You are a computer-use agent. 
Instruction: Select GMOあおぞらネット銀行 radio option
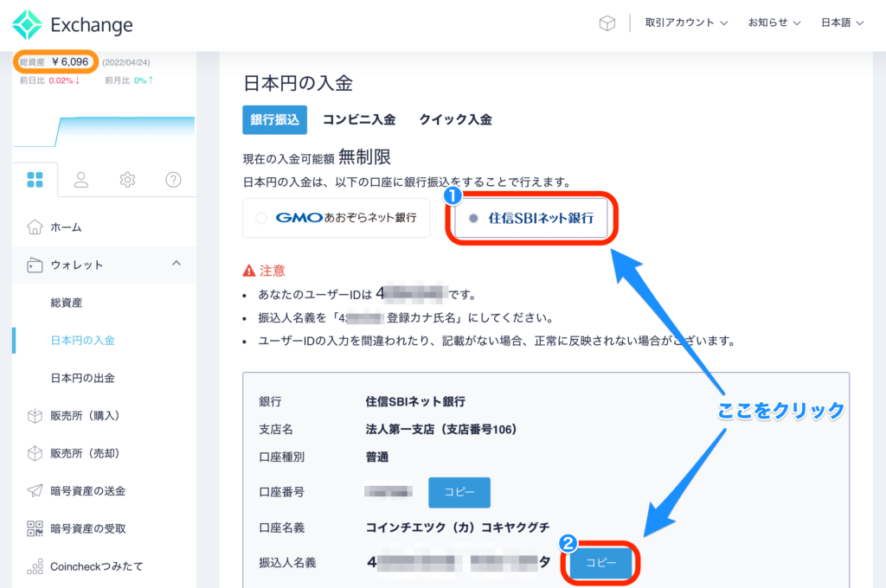337,218
